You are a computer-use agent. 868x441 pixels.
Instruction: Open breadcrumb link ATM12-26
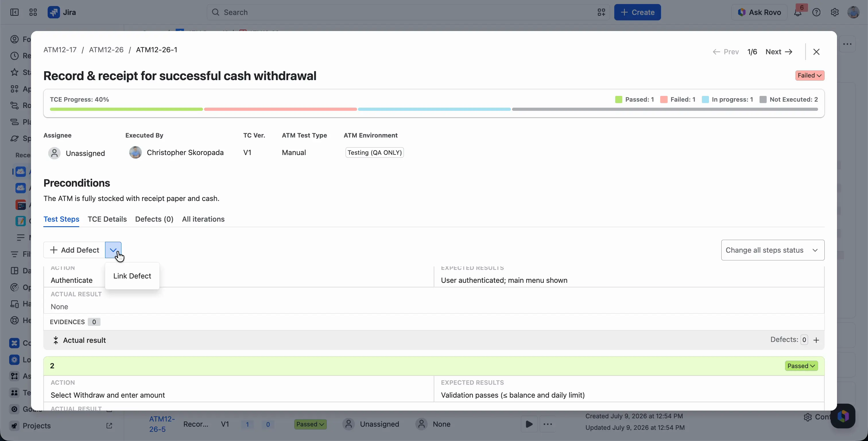point(106,50)
